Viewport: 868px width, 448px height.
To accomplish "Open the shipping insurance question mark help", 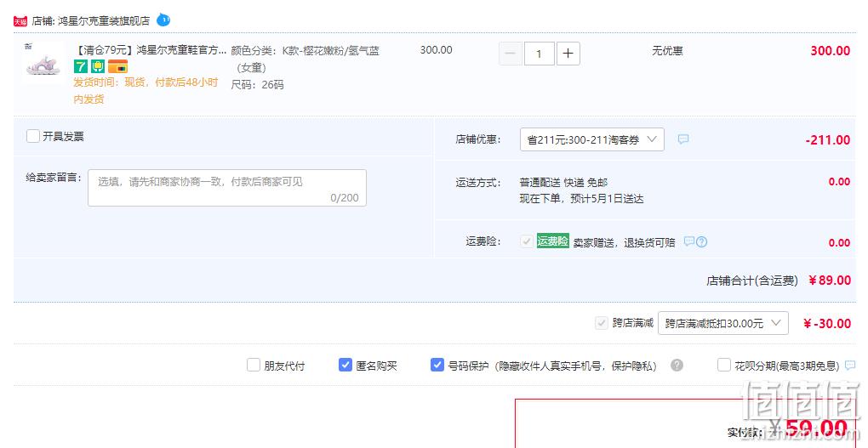I will point(701,241).
